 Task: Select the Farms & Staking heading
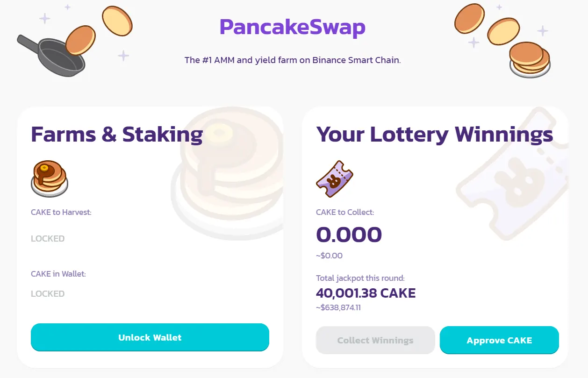click(117, 134)
